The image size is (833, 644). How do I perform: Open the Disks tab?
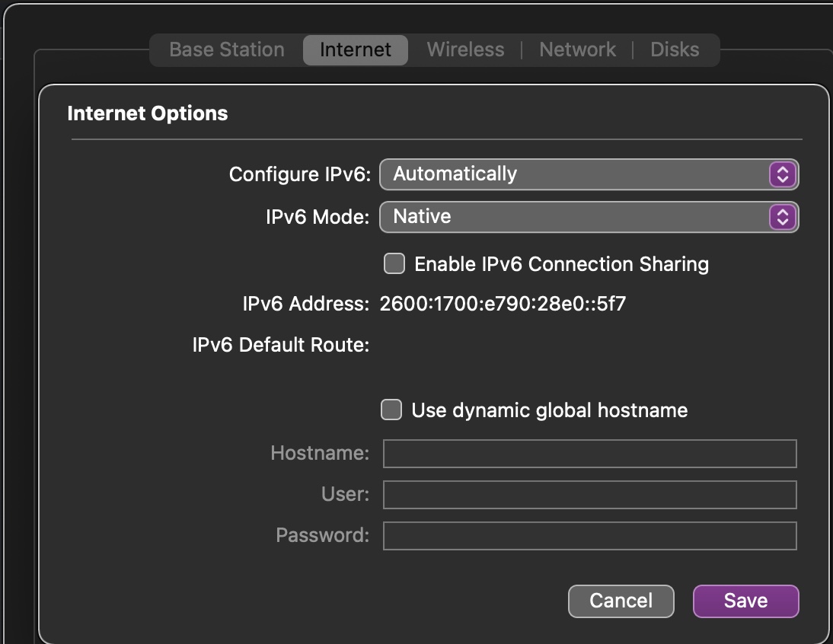tap(674, 49)
